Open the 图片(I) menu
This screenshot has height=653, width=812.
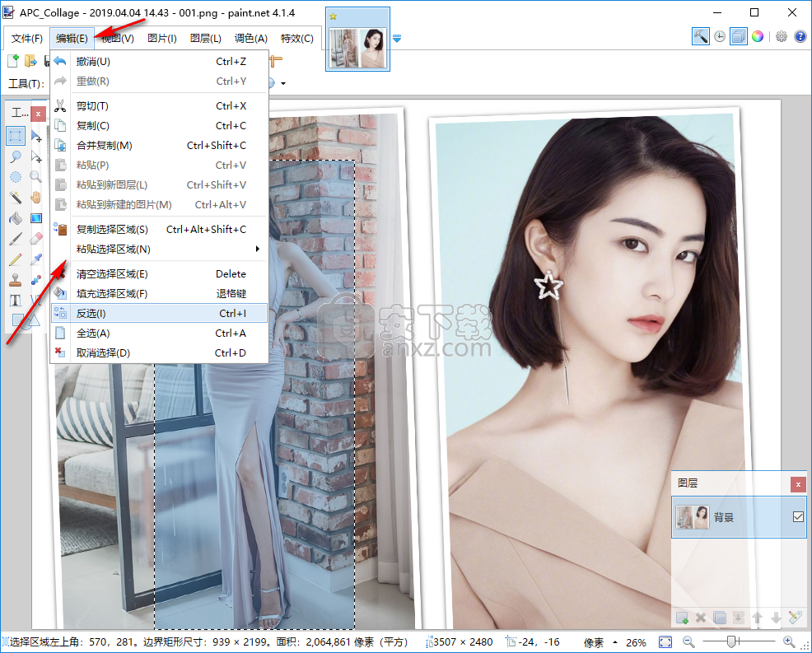[162, 39]
